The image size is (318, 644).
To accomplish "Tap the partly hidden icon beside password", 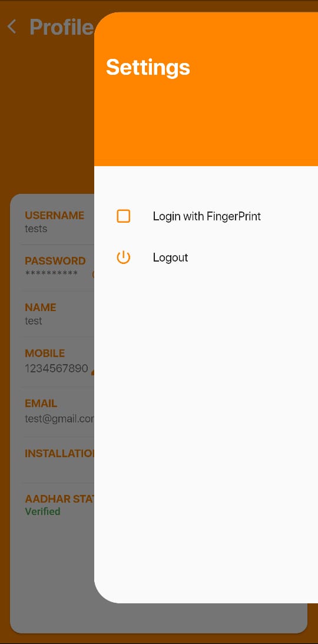I will pyautogui.click(x=92, y=274).
